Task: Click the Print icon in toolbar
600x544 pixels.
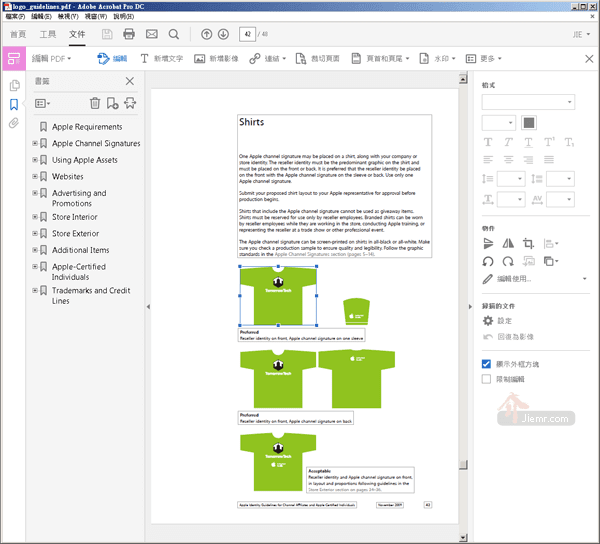Action: pyautogui.click(x=129, y=34)
